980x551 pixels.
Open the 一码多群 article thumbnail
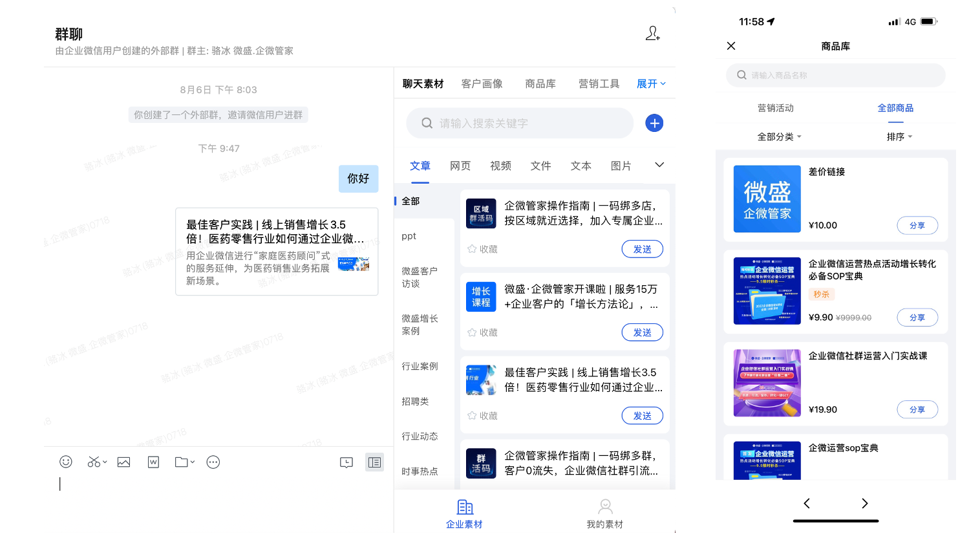tap(481, 464)
